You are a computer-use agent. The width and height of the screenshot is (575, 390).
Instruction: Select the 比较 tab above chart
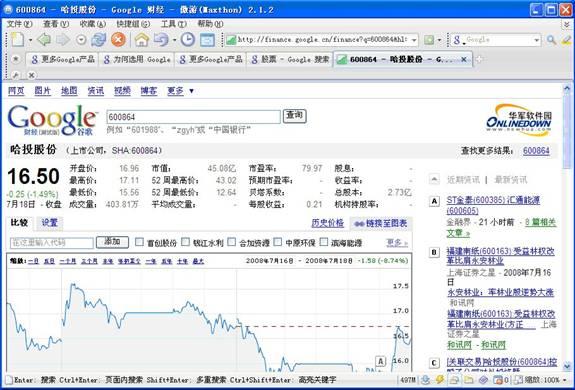coord(19,222)
